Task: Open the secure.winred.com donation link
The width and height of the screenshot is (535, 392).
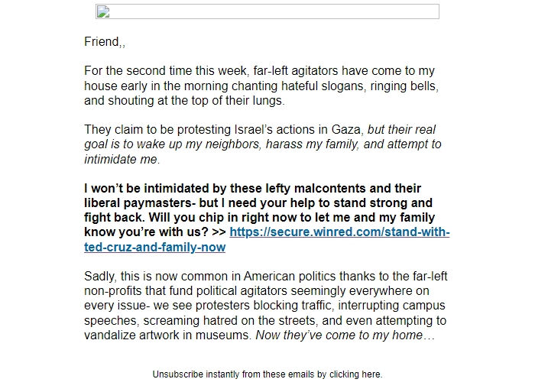Action: [339, 232]
